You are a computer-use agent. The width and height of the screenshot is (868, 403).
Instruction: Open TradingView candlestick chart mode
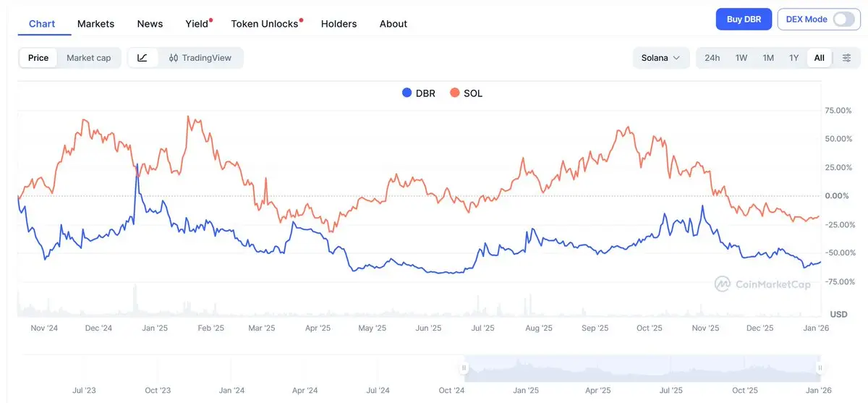click(x=200, y=58)
